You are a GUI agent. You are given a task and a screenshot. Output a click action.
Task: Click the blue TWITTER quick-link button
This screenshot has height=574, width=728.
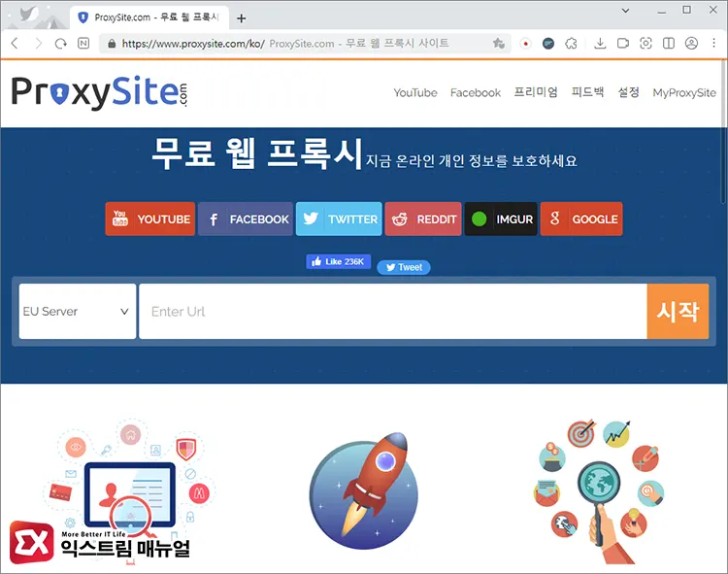tap(338, 219)
